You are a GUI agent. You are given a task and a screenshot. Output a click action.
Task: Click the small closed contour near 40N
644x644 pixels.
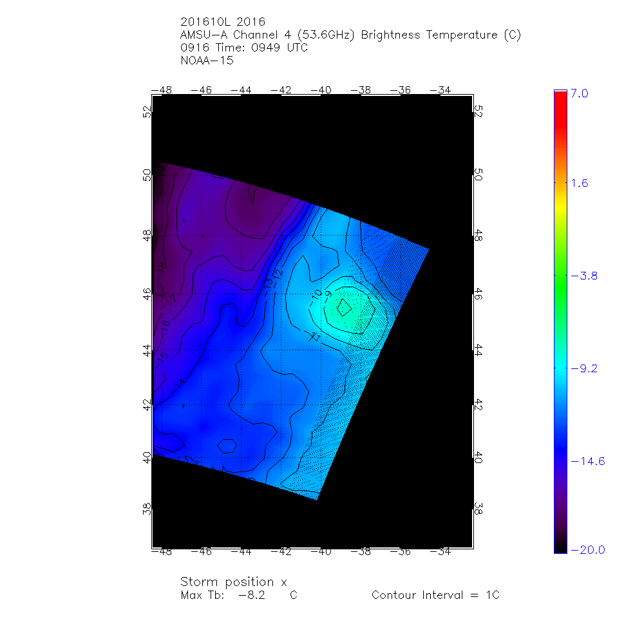[x=227, y=445]
